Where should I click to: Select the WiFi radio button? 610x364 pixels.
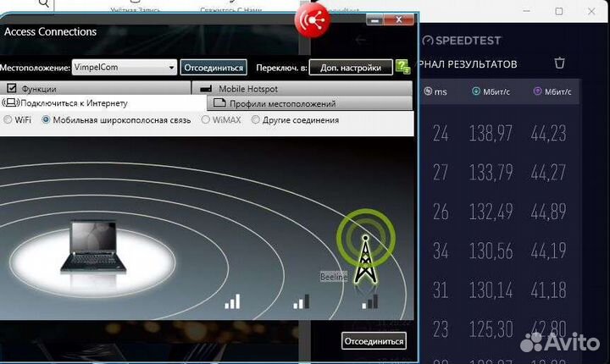[x=8, y=120]
